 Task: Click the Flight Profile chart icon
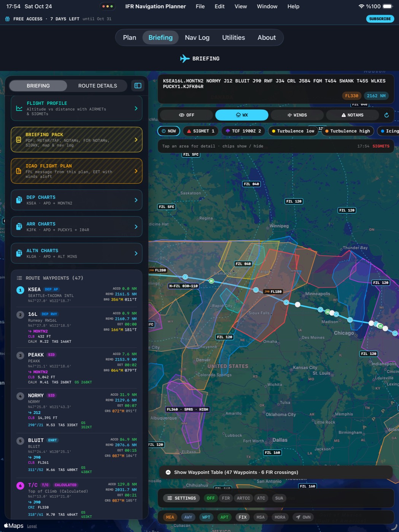point(19,108)
